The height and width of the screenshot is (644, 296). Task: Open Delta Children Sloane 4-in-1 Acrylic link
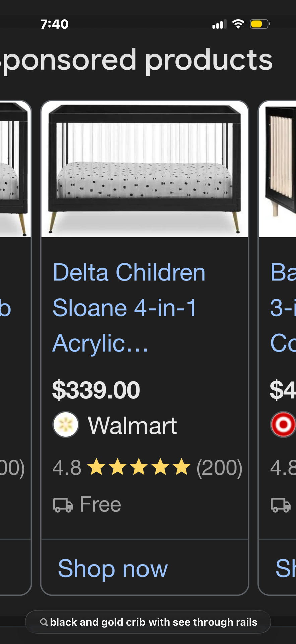(x=129, y=308)
